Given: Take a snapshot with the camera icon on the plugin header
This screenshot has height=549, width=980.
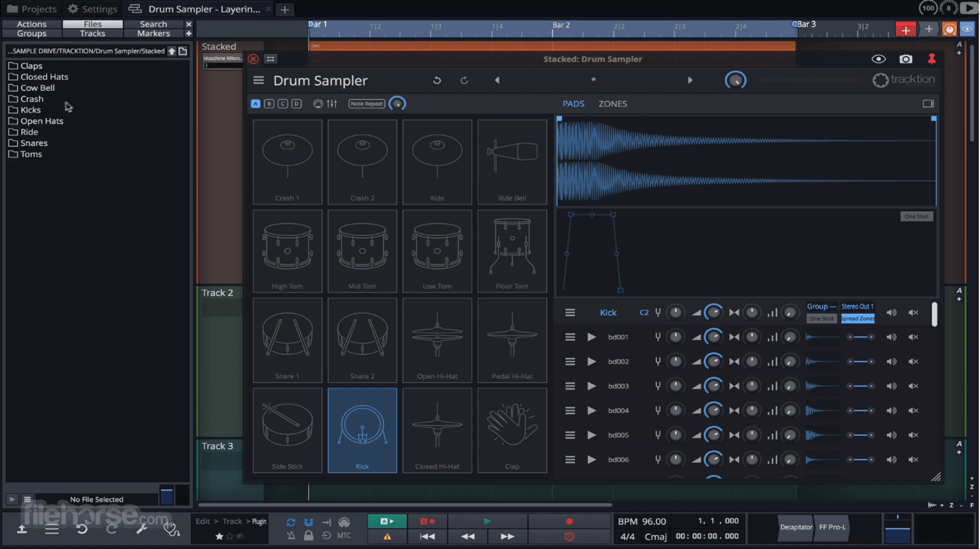Looking at the screenshot, I should pos(906,59).
